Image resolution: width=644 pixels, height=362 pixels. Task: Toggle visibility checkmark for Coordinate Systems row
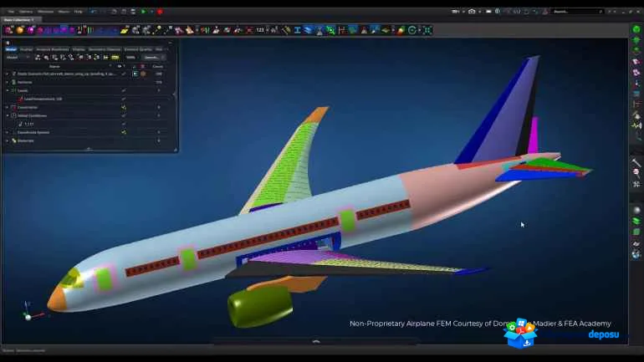[x=124, y=132]
